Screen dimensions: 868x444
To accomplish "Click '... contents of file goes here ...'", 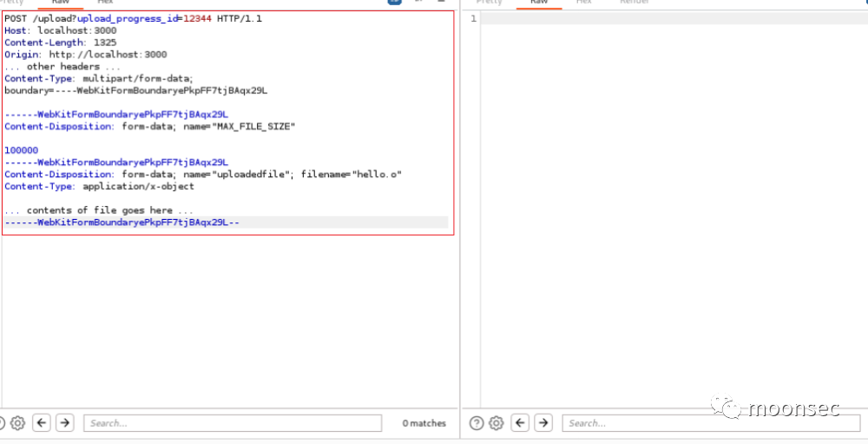I will tap(99, 210).
